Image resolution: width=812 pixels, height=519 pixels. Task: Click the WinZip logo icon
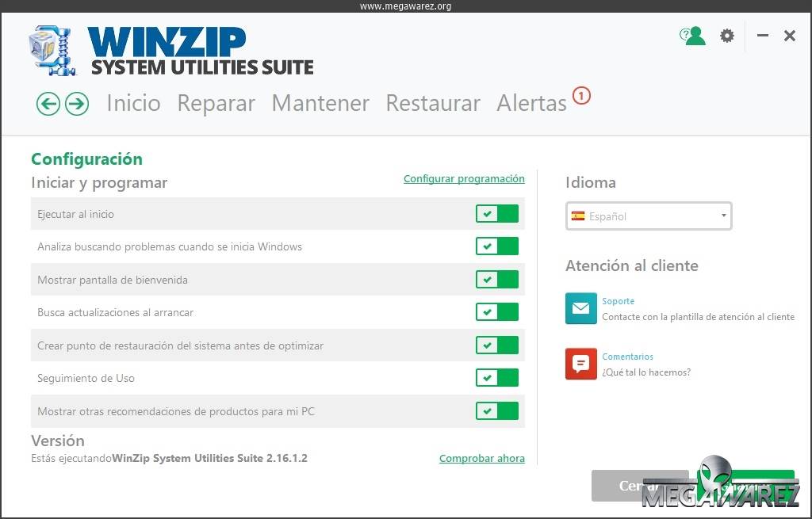point(53,51)
